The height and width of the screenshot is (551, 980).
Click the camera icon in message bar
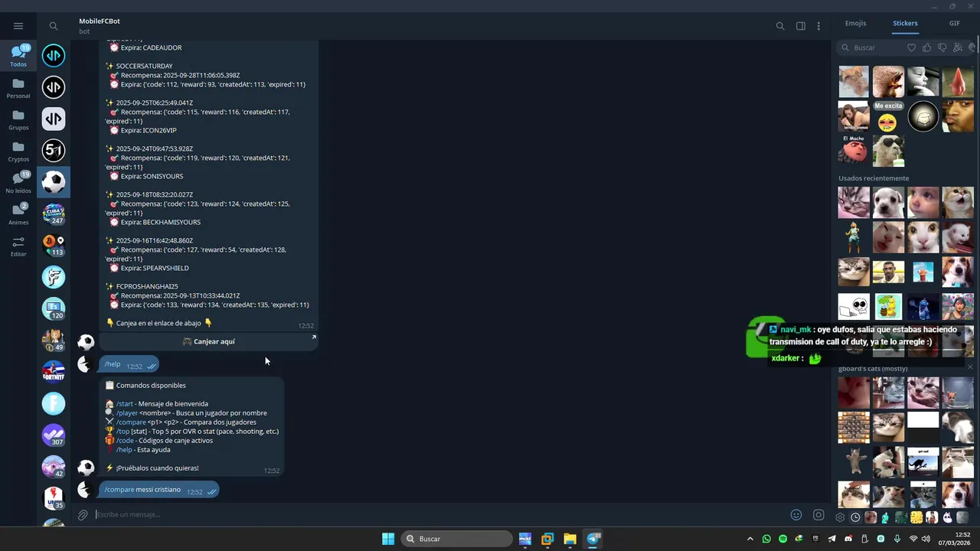pyautogui.click(x=818, y=515)
